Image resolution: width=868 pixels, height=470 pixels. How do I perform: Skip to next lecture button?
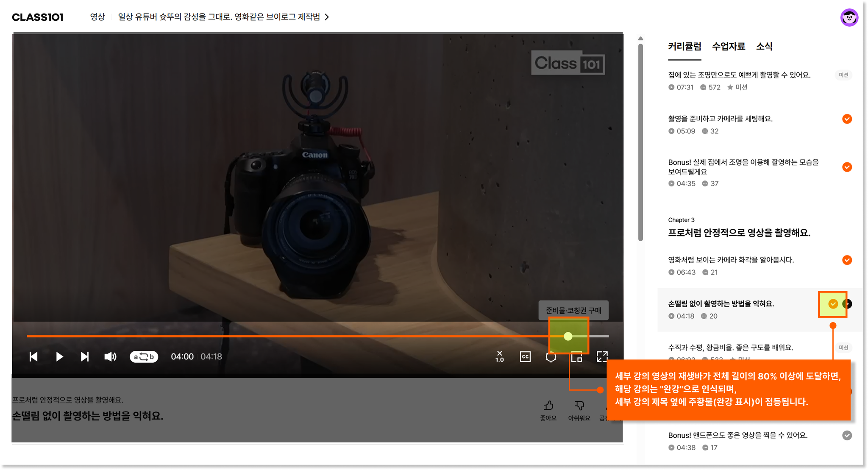click(x=85, y=357)
